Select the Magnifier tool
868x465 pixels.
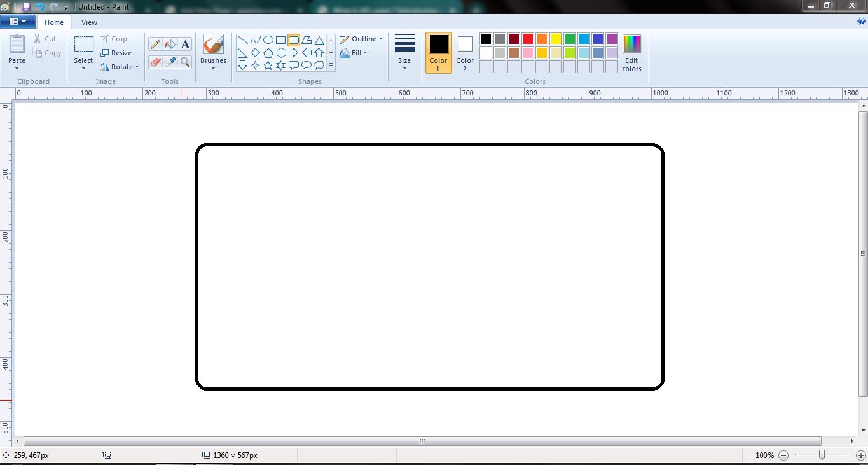pos(184,62)
